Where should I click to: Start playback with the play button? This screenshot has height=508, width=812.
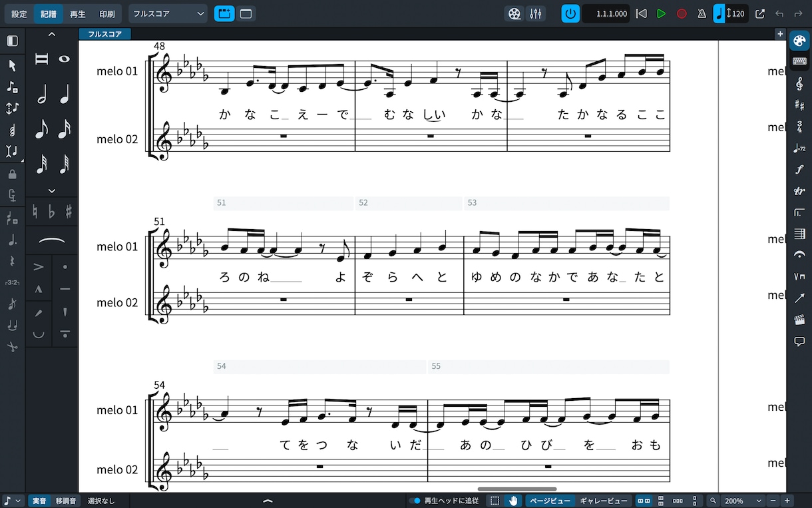coord(661,13)
